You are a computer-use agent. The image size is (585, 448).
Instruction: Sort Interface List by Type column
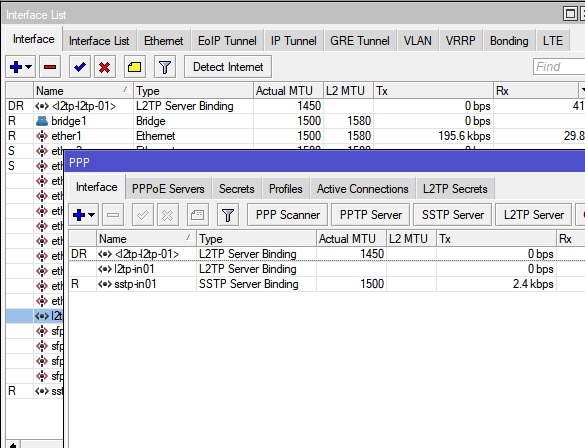tap(193, 91)
